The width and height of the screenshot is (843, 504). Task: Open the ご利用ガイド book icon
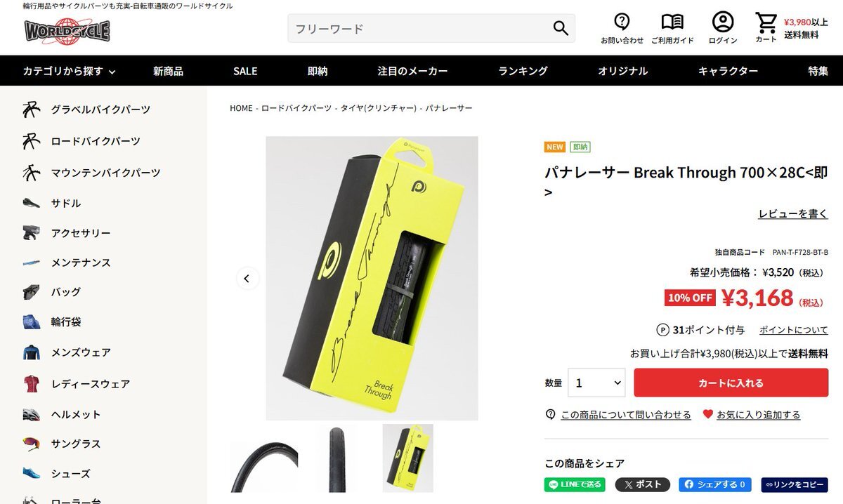click(672, 22)
